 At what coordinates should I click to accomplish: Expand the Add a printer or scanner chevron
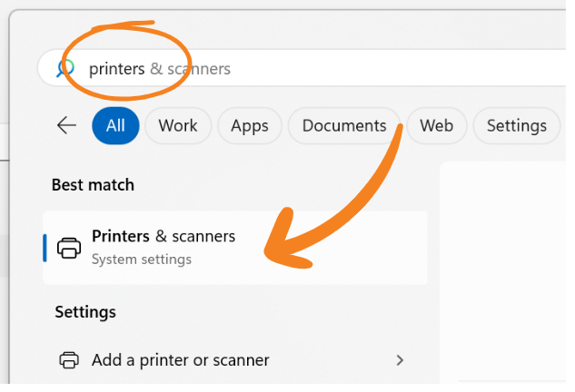pyautogui.click(x=400, y=360)
